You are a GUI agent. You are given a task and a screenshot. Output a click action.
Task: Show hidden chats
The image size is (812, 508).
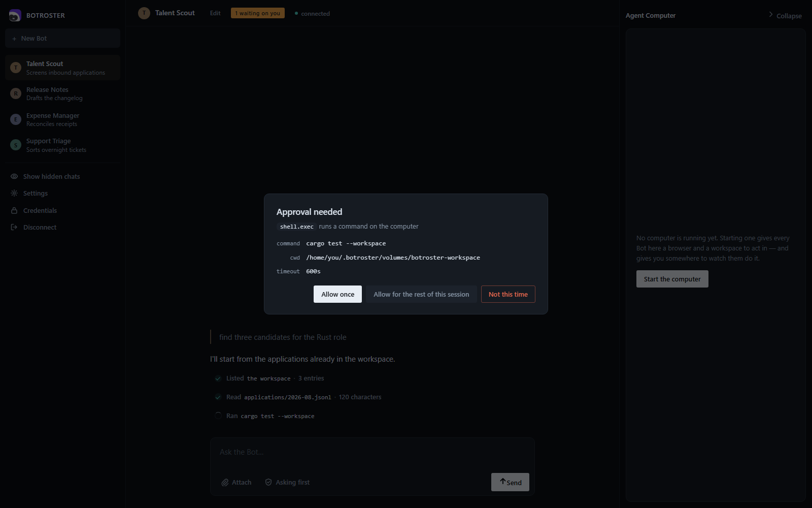[62, 176]
